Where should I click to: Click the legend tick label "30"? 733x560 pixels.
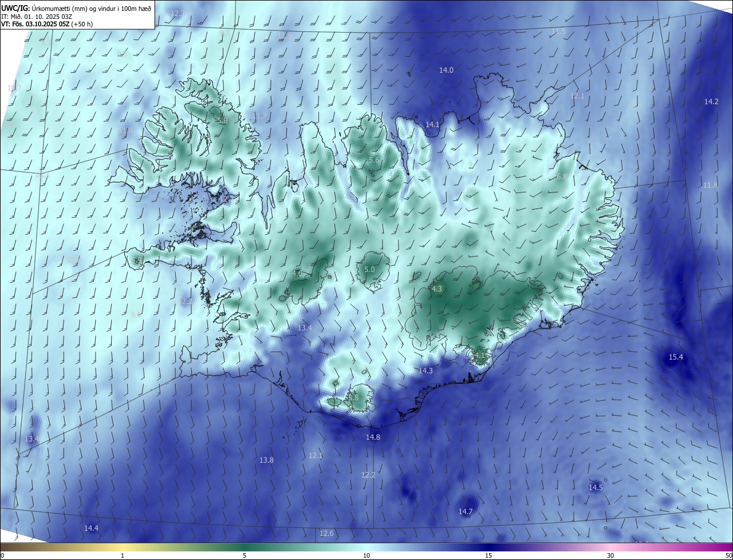click(x=610, y=555)
